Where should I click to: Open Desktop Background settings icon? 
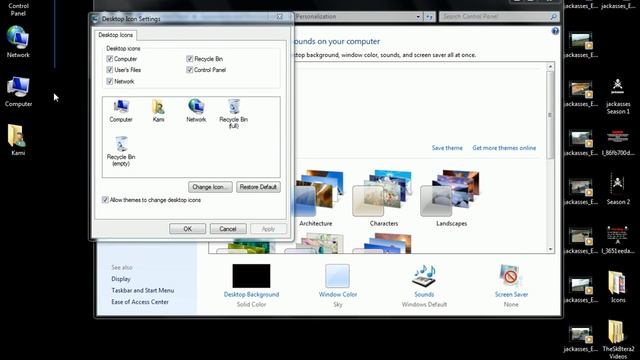click(251, 276)
